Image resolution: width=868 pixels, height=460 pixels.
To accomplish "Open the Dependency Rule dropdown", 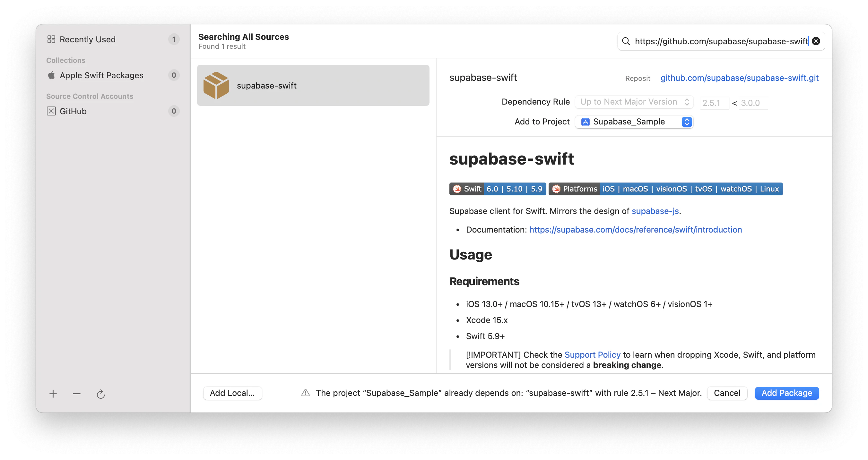I will (634, 102).
